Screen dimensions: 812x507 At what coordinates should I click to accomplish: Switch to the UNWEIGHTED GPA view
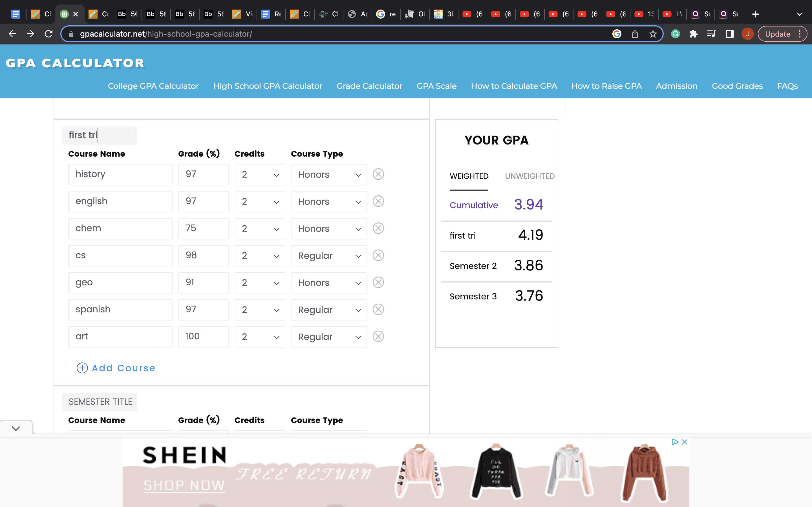(x=529, y=176)
